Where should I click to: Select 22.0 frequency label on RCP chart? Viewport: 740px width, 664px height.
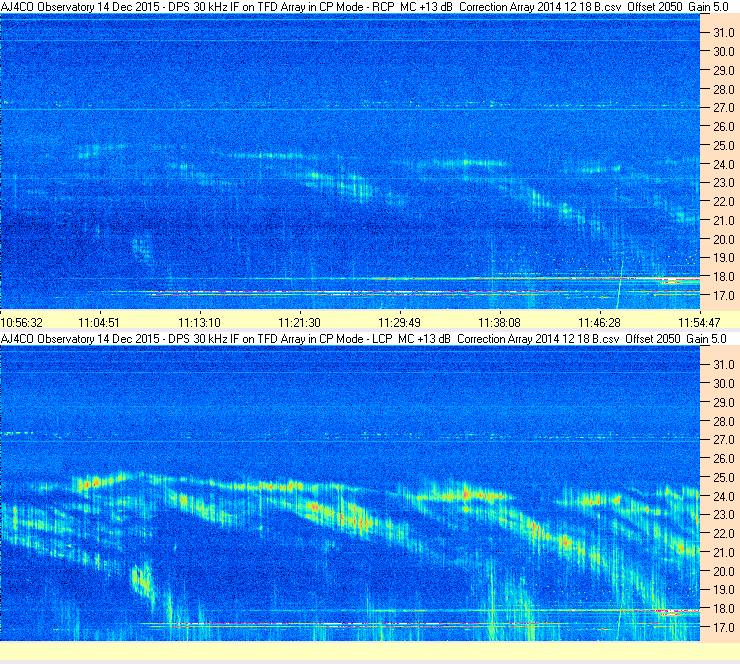(724, 202)
